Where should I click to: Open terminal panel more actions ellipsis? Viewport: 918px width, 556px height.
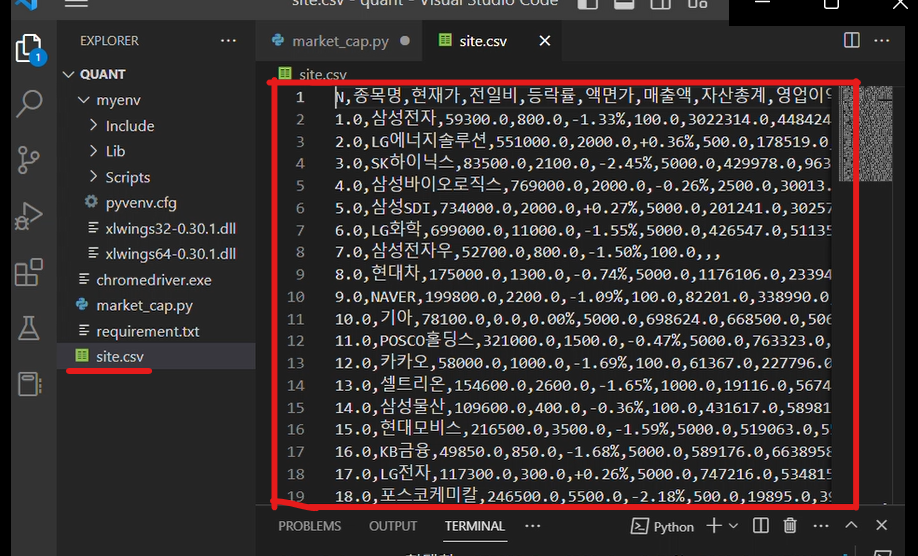pyautogui.click(x=821, y=526)
